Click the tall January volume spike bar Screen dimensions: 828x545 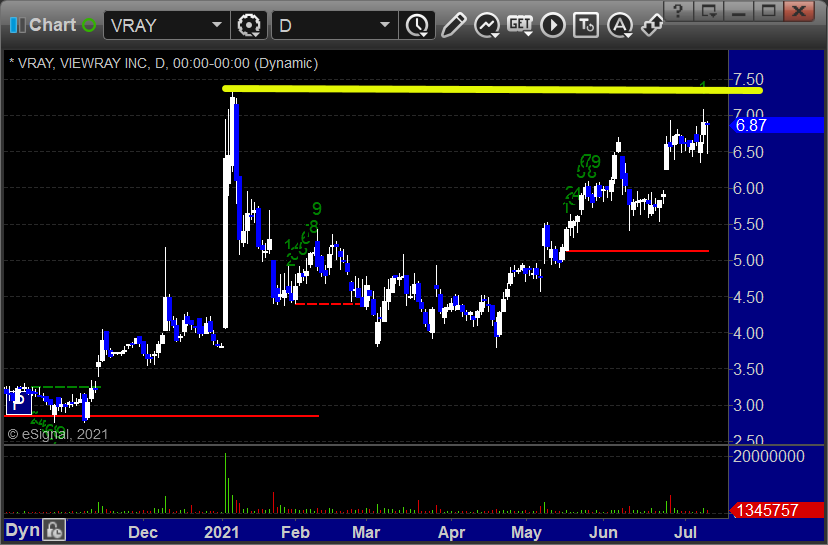pyautogui.click(x=225, y=483)
